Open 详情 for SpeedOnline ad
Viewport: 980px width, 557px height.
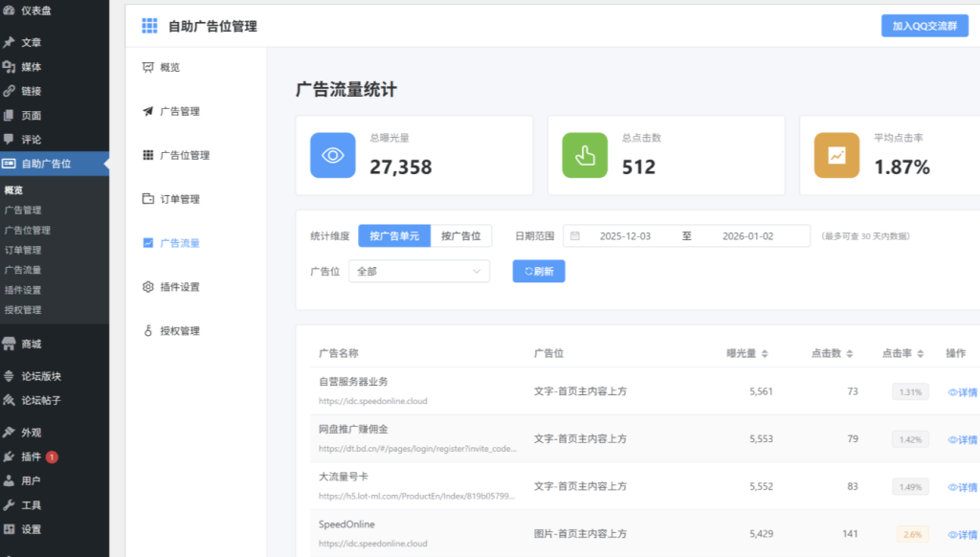pyautogui.click(x=960, y=533)
